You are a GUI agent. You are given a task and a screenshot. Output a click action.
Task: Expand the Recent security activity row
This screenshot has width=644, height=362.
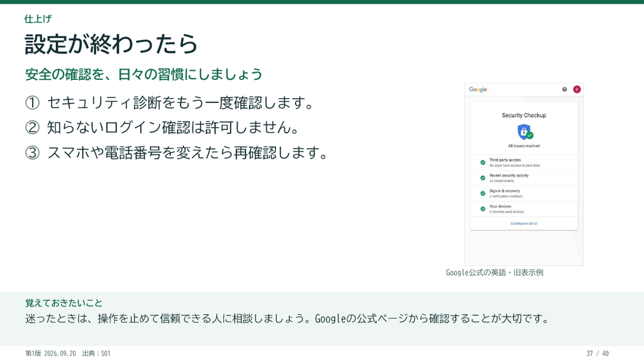(x=524, y=178)
